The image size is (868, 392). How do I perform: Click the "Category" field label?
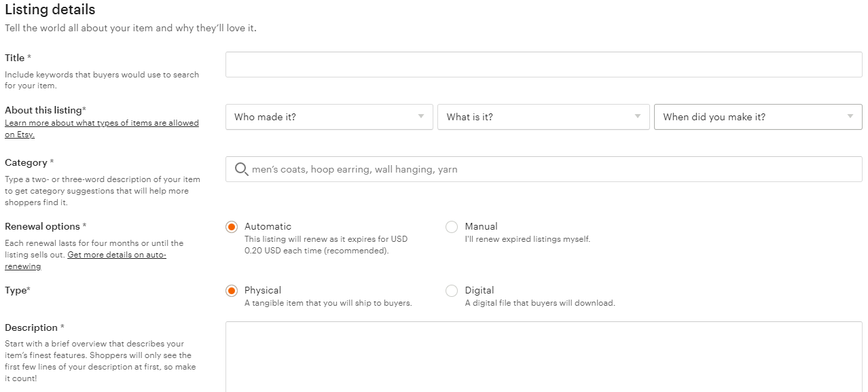[26, 163]
